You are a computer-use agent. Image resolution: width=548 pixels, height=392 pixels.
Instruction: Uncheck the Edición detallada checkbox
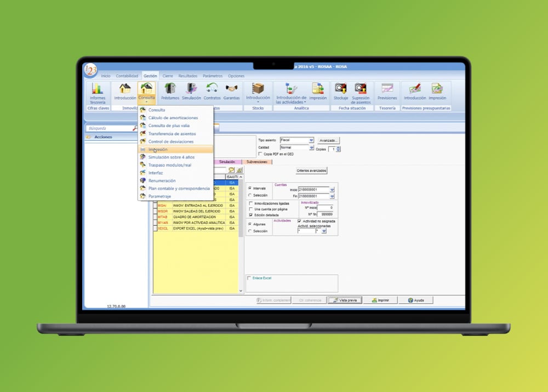click(250, 215)
